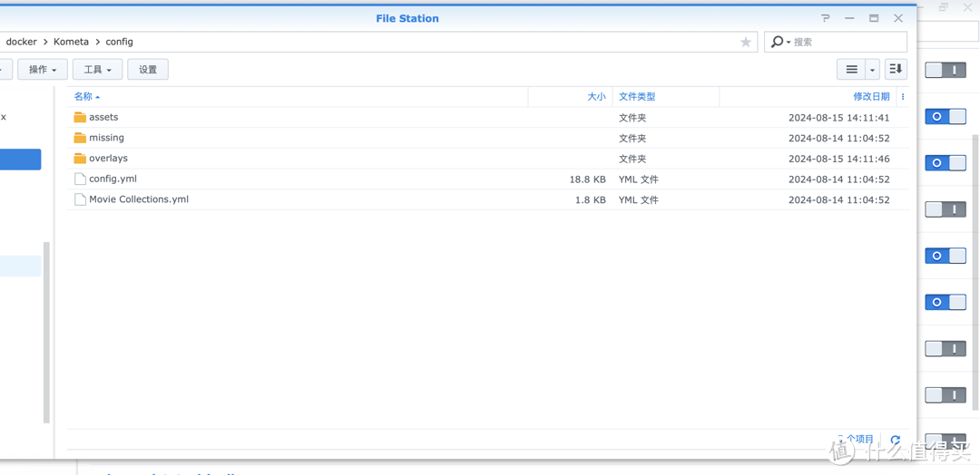980x475 pixels.
Task: Click the left sidebar vertical scrollbar
Action: [46, 332]
